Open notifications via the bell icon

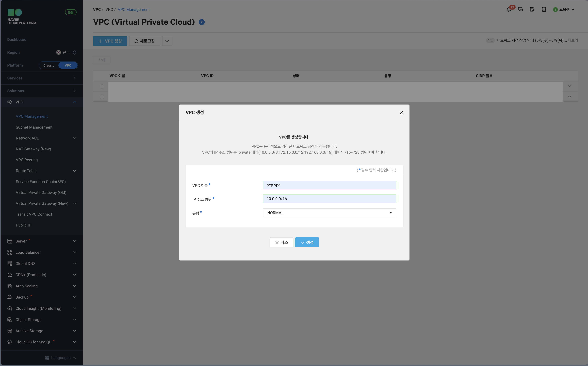(x=509, y=9)
